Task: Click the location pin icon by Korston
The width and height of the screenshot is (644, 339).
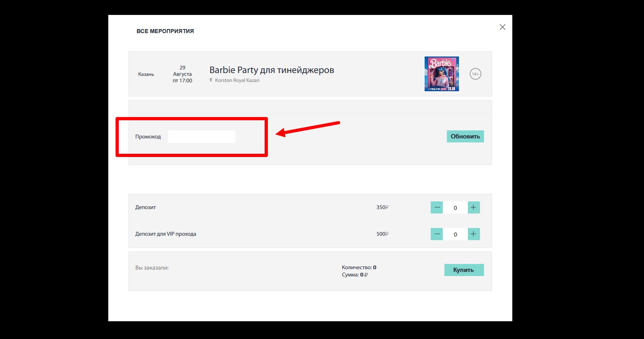Action: (211, 80)
